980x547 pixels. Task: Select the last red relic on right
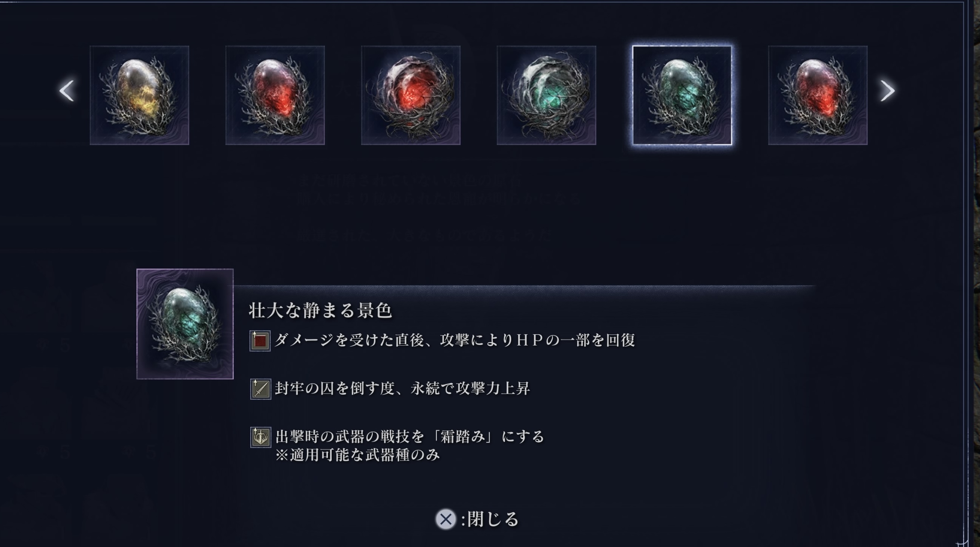point(818,95)
